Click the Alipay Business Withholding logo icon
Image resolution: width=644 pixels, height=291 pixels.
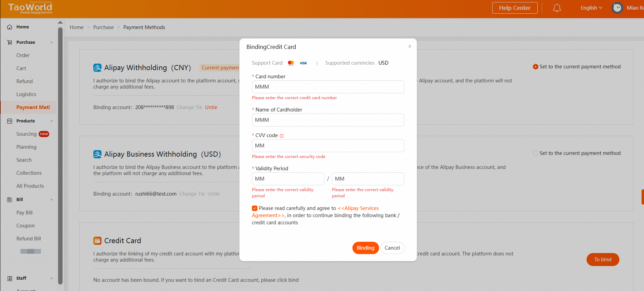tap(97, 154)
